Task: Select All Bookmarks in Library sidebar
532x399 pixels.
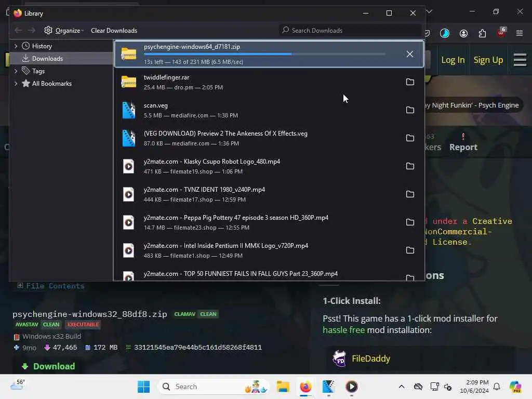Action: tap(51, 84)
